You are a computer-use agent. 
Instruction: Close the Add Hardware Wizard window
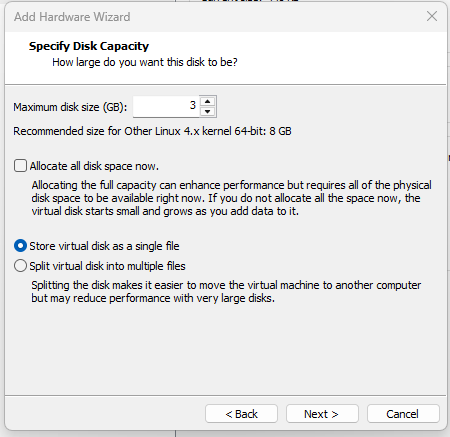tap(432, 16)
